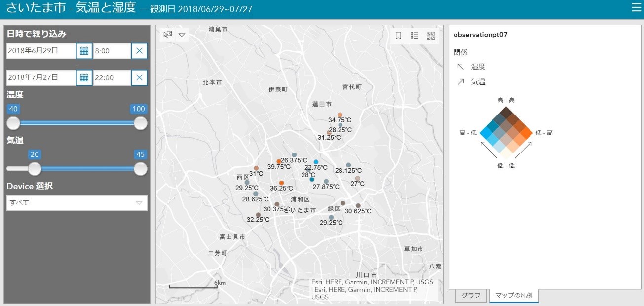
Task: Click the 34.75℃ observation point marker
Action: click(x=340, y=115)
